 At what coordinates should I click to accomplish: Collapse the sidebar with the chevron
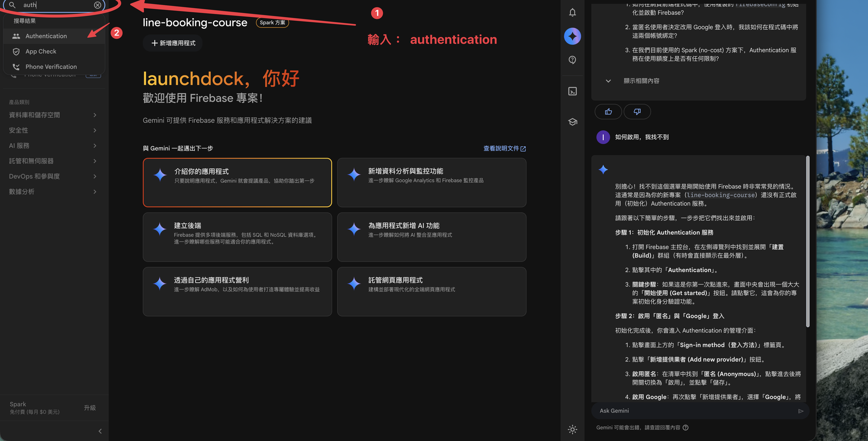tap(100, 431)
